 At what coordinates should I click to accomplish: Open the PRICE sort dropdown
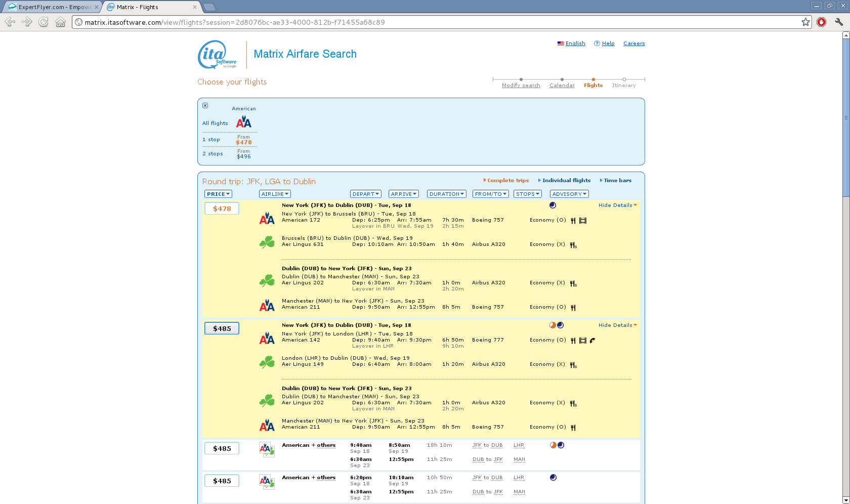pos(218,194)
